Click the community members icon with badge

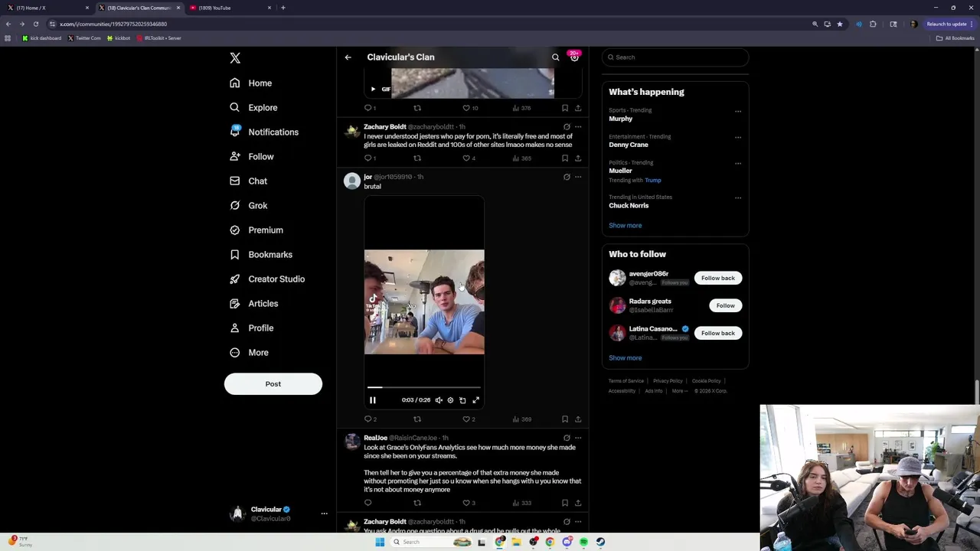pos(574,57)
